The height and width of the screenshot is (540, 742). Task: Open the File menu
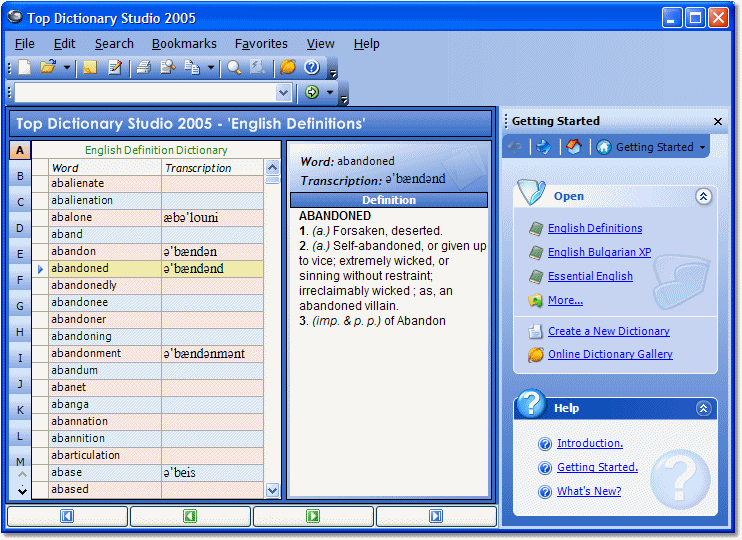(25, 44)
